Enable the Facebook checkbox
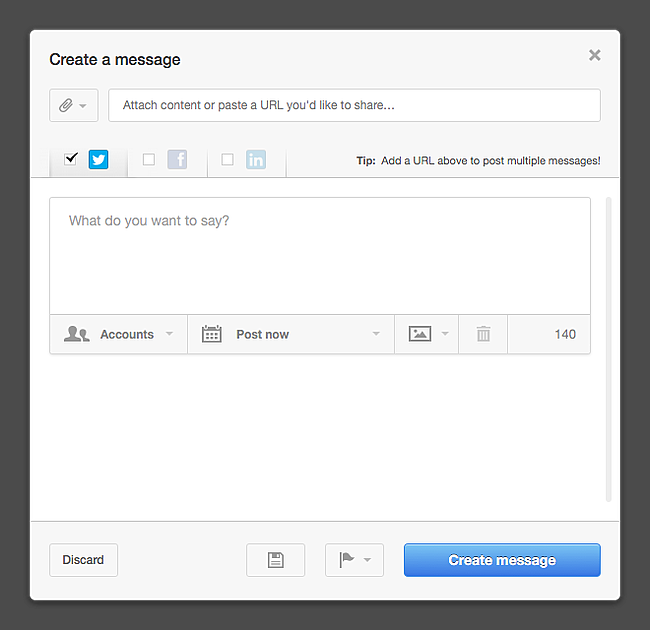Image resolution: width=650 pixels, height=630 pixels. click(x=149, y=159)
